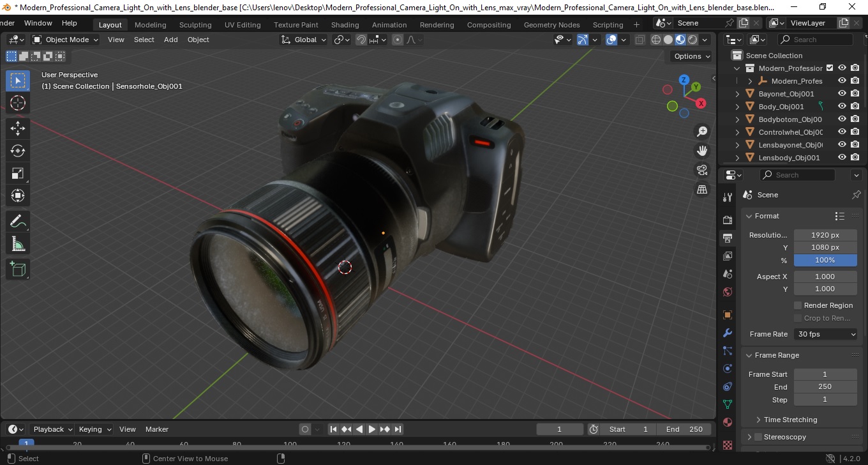868x465 pixels.
Task: Open the Object Mode dropdown
Action: (66, 40)
